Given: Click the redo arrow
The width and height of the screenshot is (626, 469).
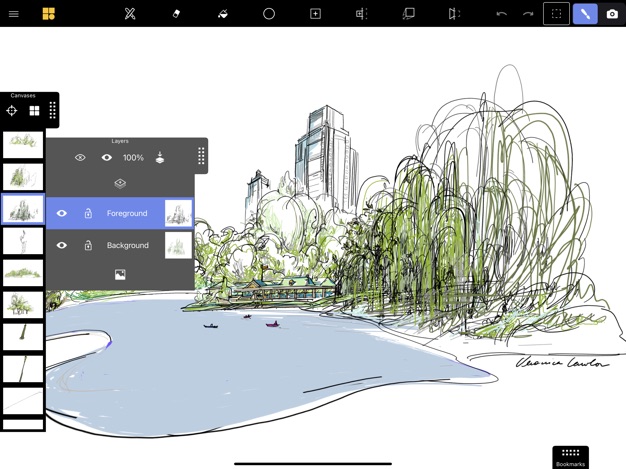Looking at the screenshot, I should 528,14.
